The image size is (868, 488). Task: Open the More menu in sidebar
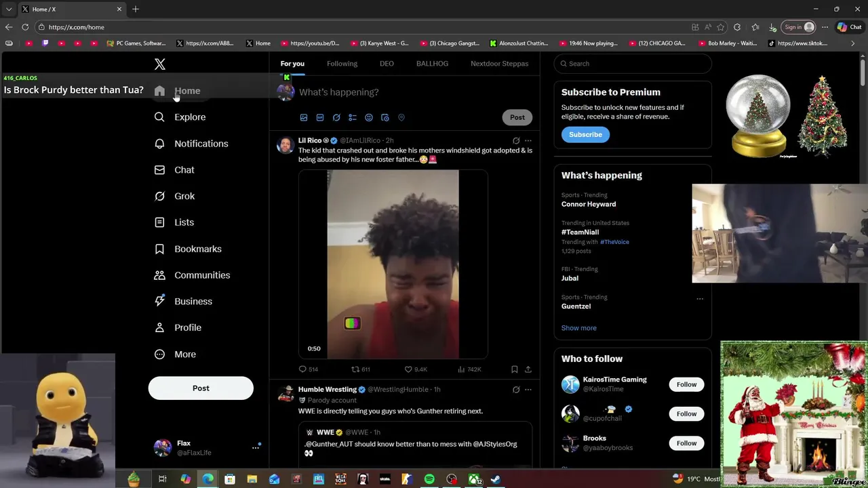[x=175, y=354]
